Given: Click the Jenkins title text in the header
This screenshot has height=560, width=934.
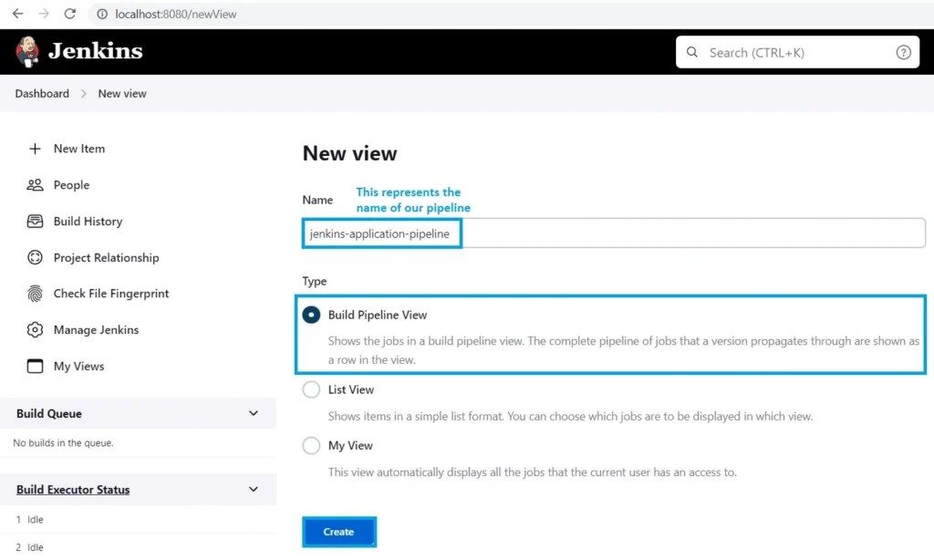Looking at the screenshot, I should pos(95,51).
